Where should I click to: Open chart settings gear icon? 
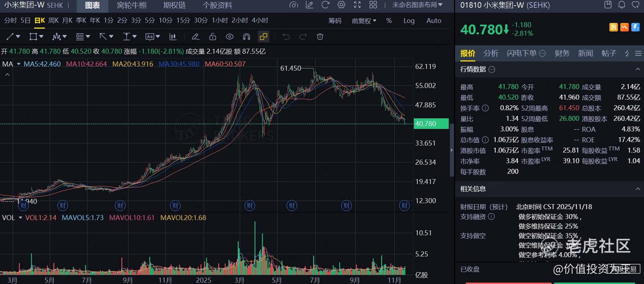[341, 5]
